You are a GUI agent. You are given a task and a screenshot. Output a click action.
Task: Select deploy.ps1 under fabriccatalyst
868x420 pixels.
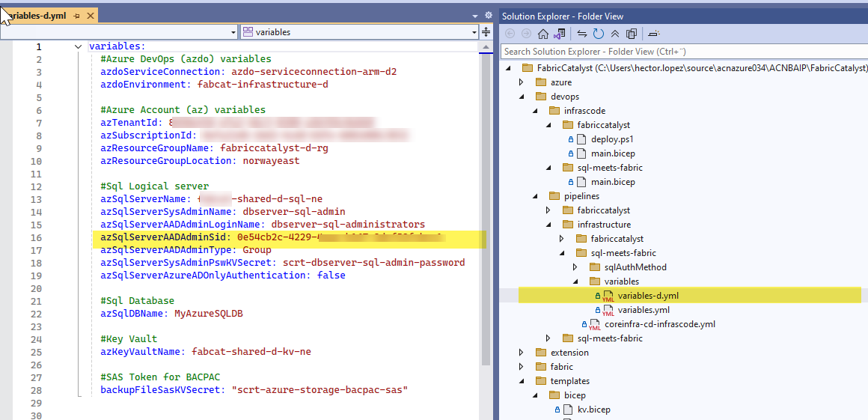point(612,139)
